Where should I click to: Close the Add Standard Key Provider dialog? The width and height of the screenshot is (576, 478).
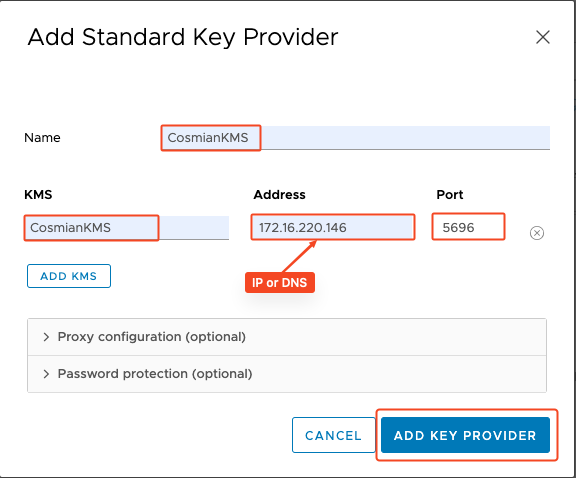point(543,37)
